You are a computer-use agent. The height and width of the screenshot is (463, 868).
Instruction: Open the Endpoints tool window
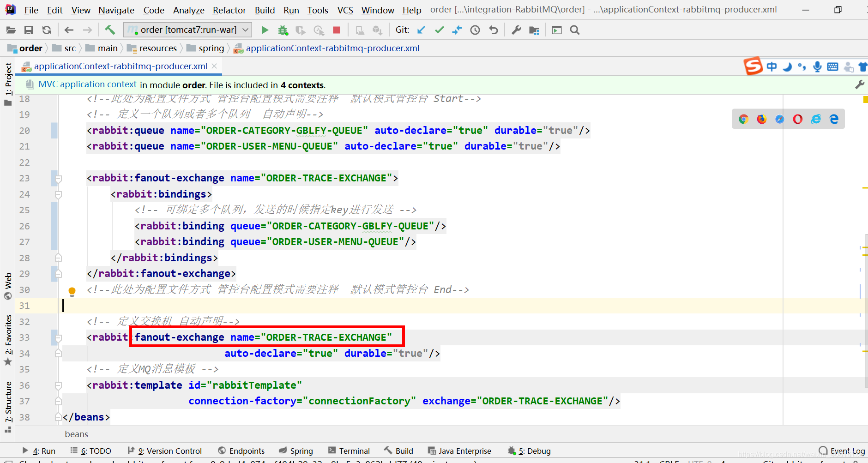tap(241, 451)
